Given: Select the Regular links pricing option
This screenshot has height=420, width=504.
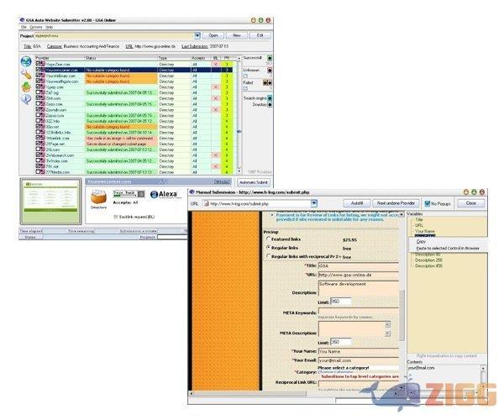Looking at the screenshot, I should click(x=269, y=248).
